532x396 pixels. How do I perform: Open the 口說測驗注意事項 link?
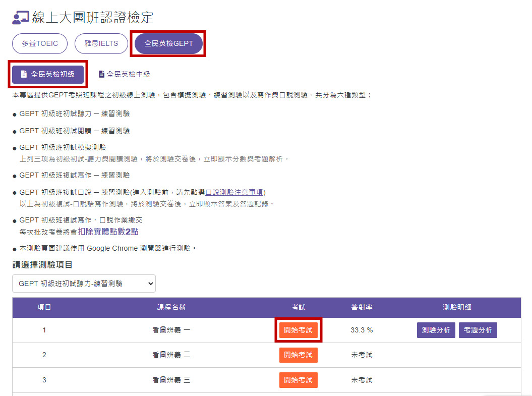click(234, 192)
